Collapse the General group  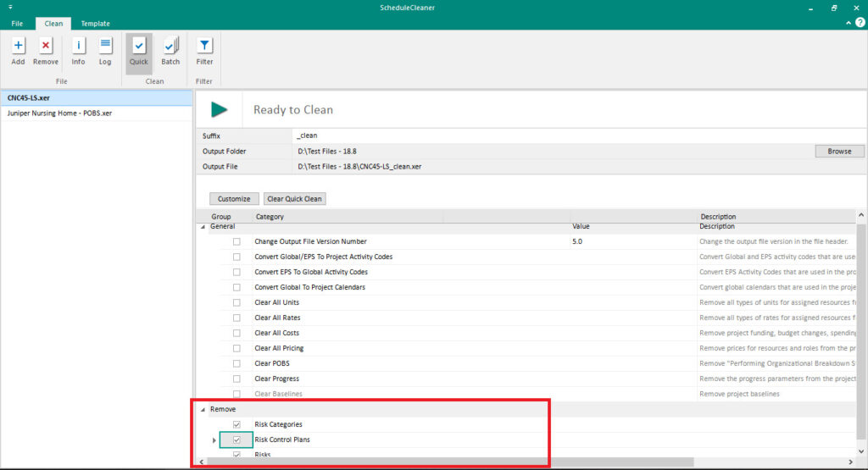coord(203,227)
